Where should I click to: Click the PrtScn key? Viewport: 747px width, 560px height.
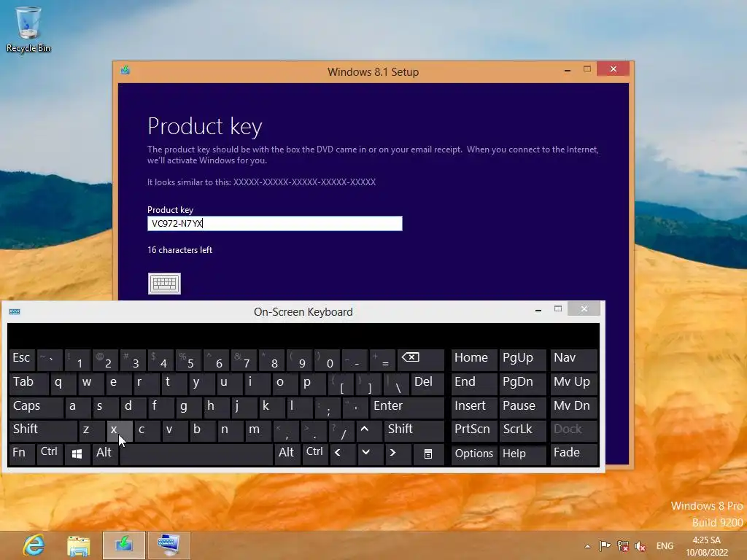[x=474, y=430]
